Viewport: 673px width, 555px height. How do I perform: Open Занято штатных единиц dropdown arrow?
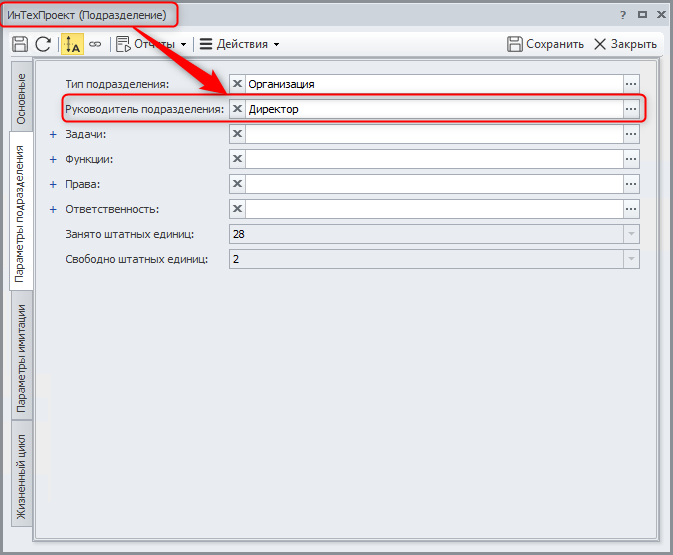click(x=631, y=234)
